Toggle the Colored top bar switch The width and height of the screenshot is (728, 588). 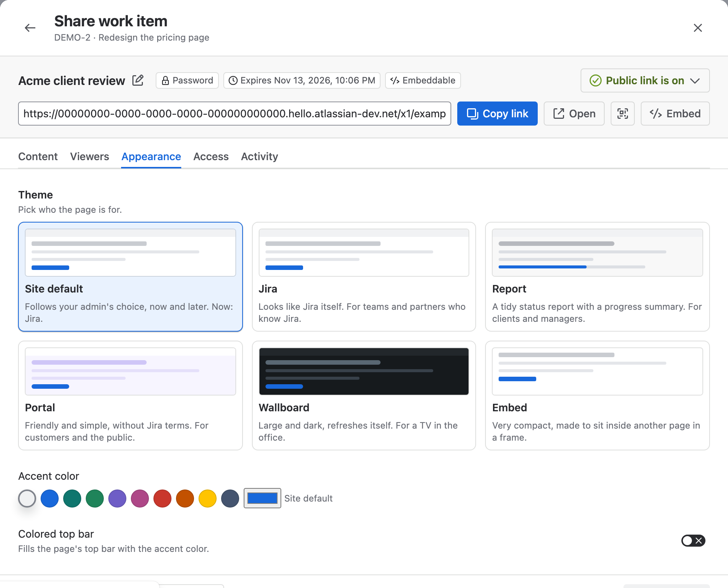click(x=693, y=541)
